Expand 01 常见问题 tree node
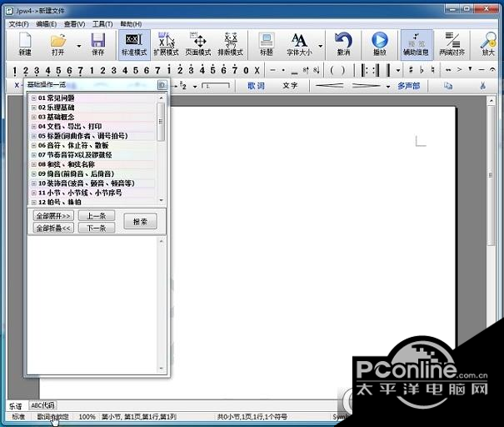Image resolution: width=504 pixels, height=427 pixels. click(x=34, y=98)
